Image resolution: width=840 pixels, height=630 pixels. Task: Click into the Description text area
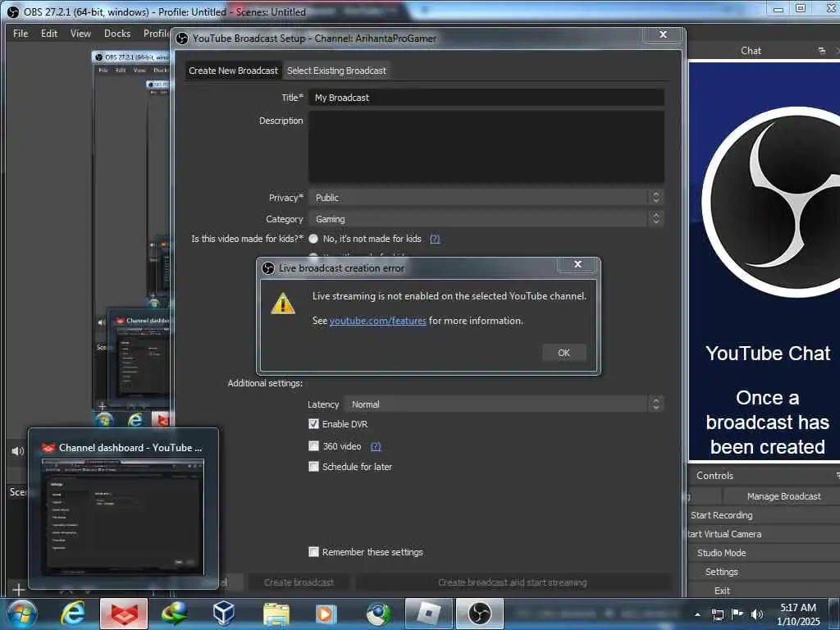pos(486,147)
